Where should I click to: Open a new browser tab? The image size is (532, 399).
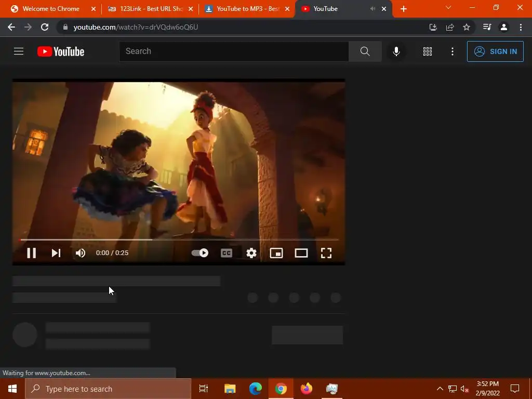403,9
